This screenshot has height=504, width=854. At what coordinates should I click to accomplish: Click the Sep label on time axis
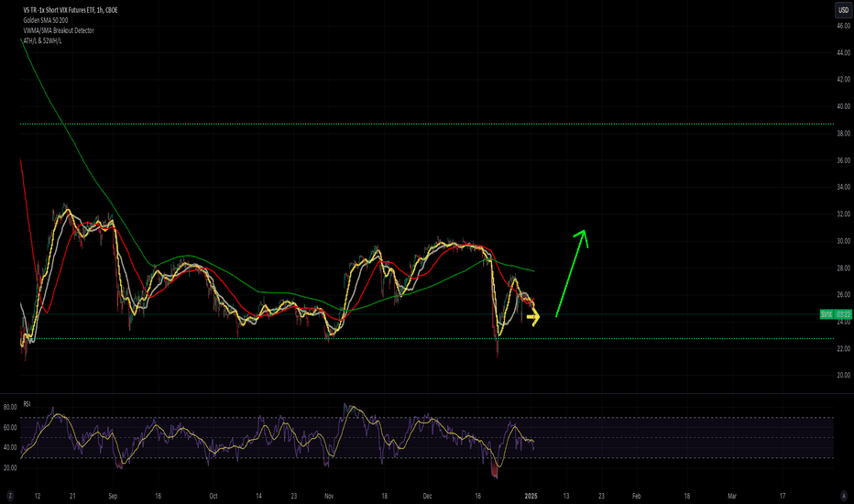tap(113, 496)
